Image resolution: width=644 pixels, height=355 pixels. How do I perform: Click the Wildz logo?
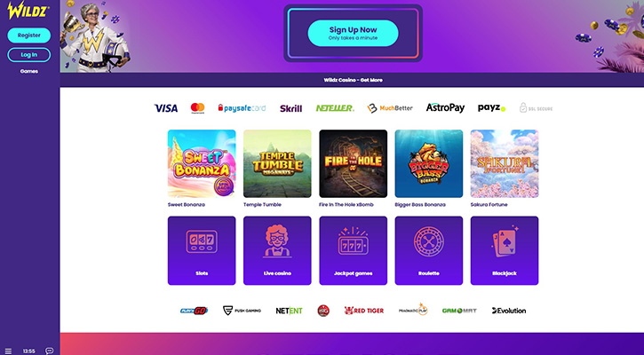tap(28, 10)
